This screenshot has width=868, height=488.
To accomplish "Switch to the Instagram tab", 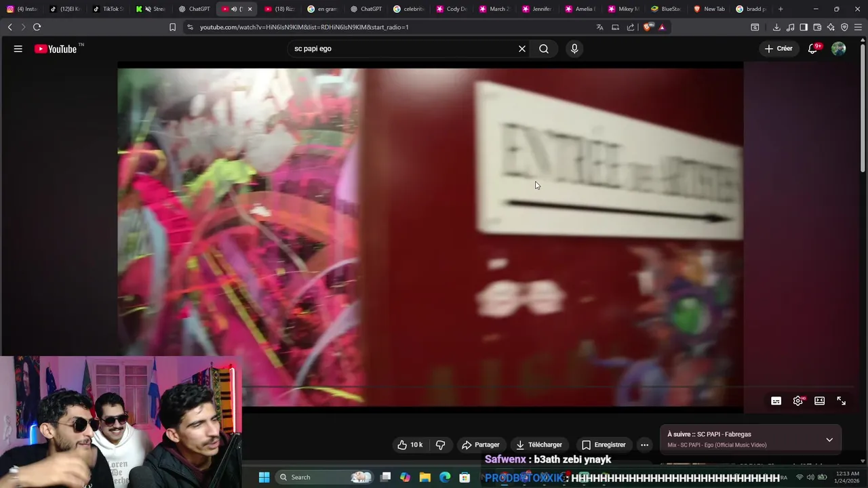I will 22,9.
